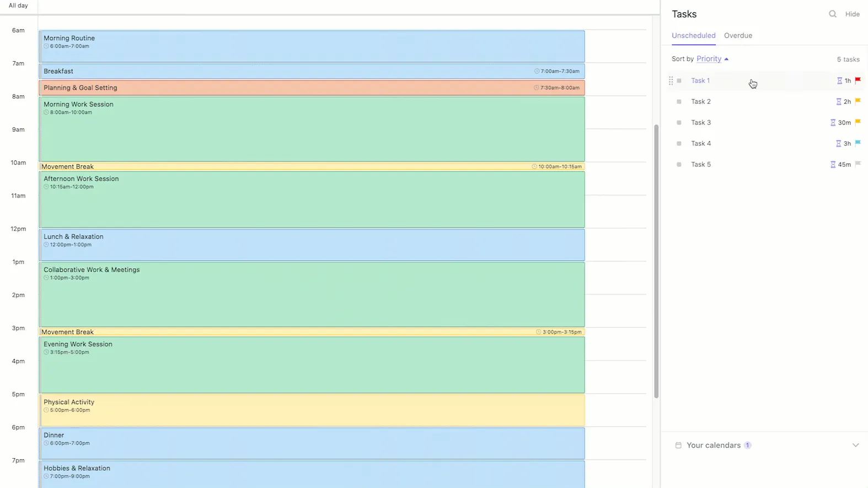Open the task search magnifier icon
The height and width of the screenshot is (488, 868).
point(833,14)
